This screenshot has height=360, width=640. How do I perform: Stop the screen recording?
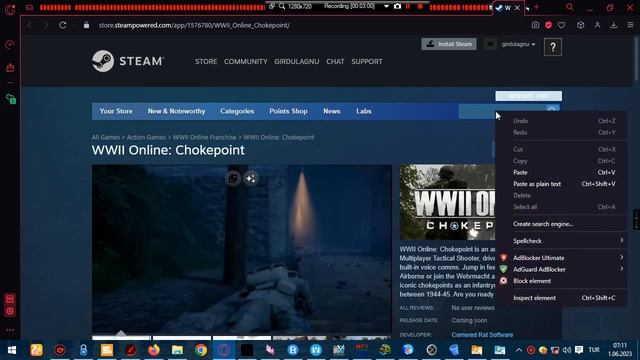(x=420, y=7)
